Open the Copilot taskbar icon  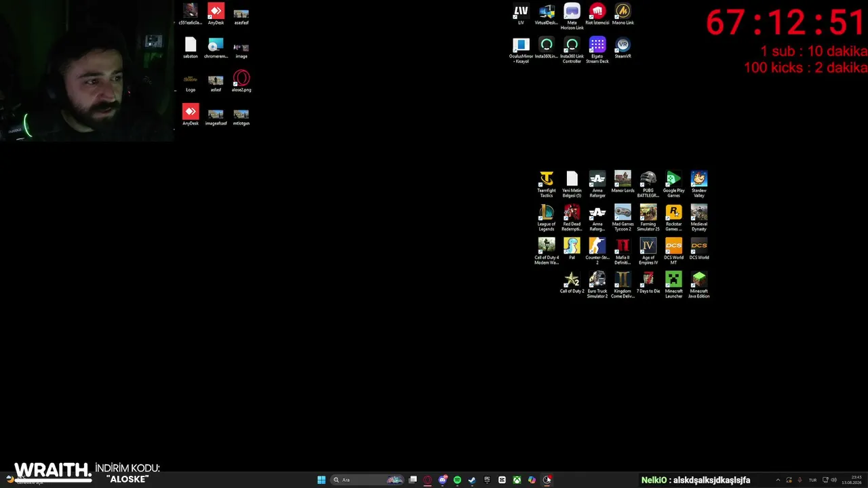(x=532, y=480)
